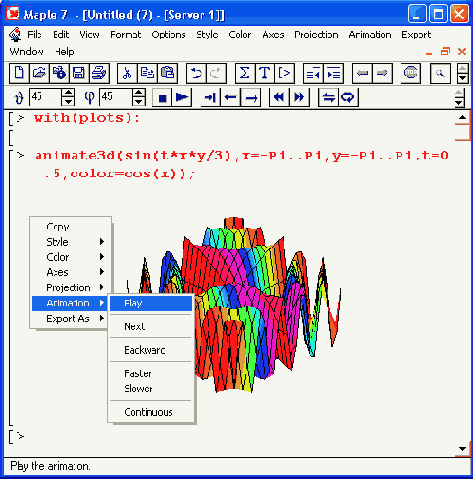473x479 pixels.
Task: Toggle the animation direction arrows button
Action: [329, 98]
